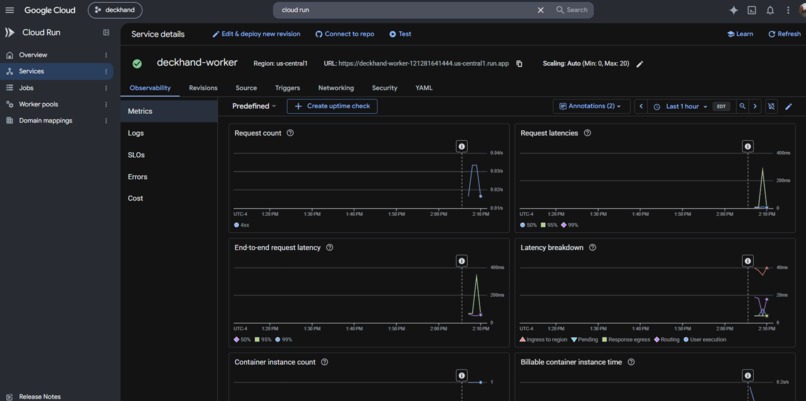Open more options for Services item
The width and height of the screenshot is (806, 401).
click(x=106, y=71)
